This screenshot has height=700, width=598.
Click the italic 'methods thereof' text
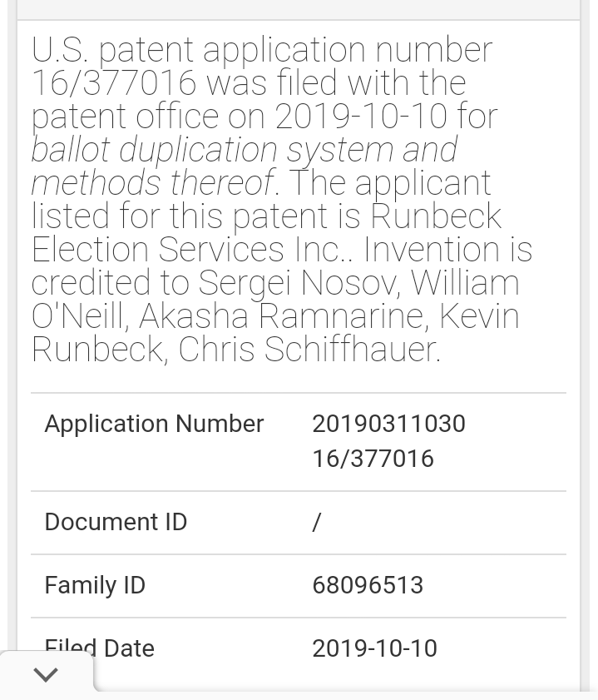tap(152, 183)
